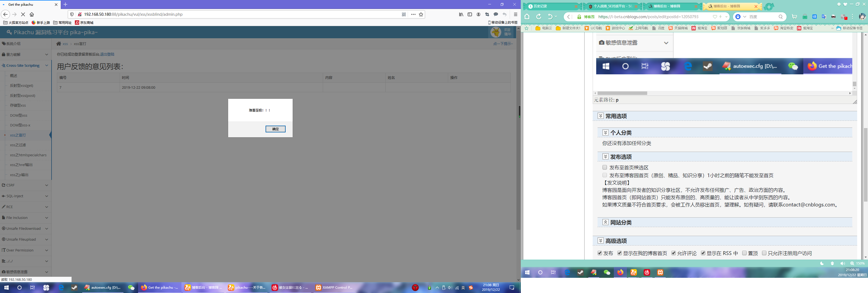Stop page loading with X button
This screenshot has height=293, width=868.
23,14
